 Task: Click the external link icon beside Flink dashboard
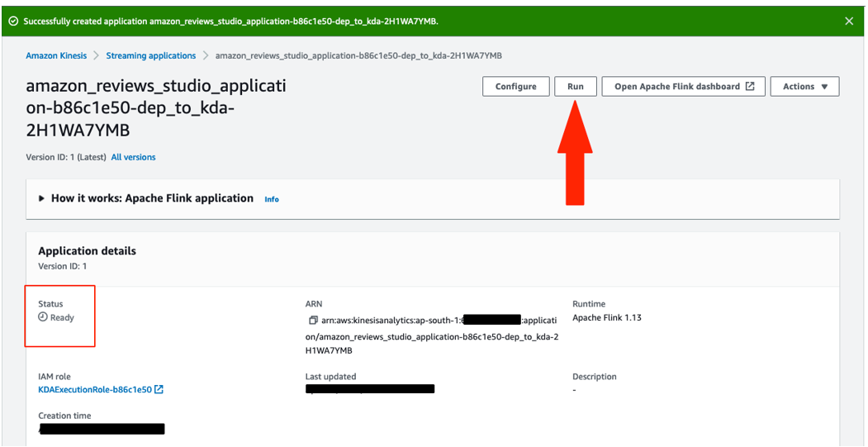[x=750, y=87]
